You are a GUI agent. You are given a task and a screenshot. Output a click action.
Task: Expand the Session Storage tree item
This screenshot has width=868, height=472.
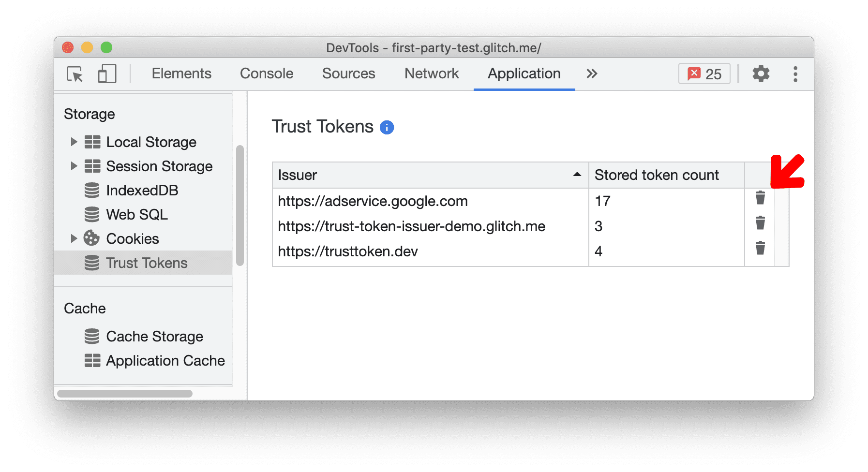point(74,166)
